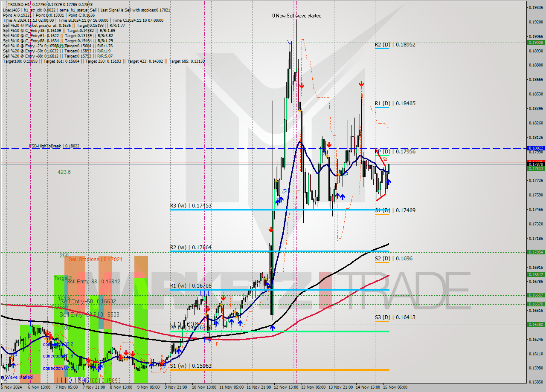The height and width of the screenshot is (392, 546).
Task: Select the 12 Nov 13:00 time axis label
Action: tap(286, 387)
